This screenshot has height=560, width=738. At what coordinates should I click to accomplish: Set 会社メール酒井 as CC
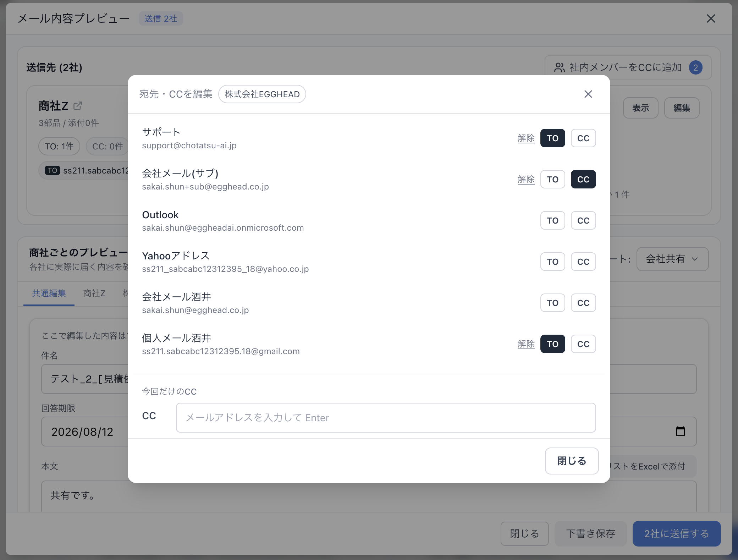pos(583,303)
